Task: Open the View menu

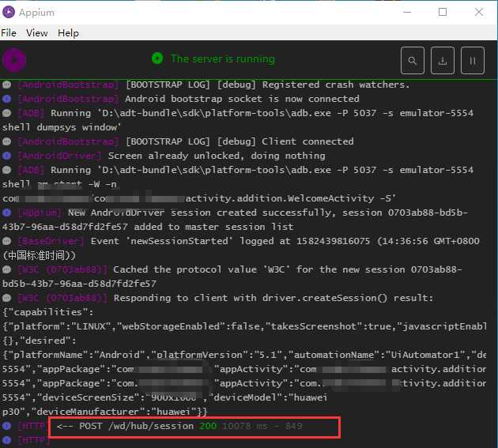Action: click(37, 33)
